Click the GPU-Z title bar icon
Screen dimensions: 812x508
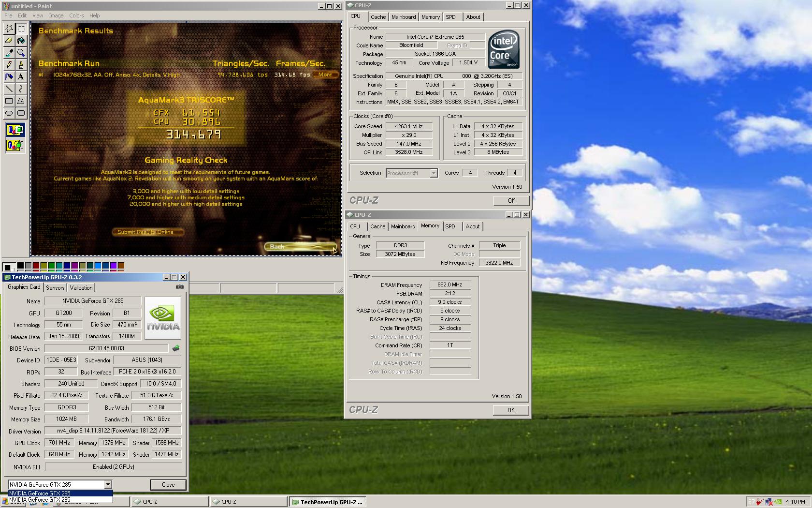coord(7,277)
